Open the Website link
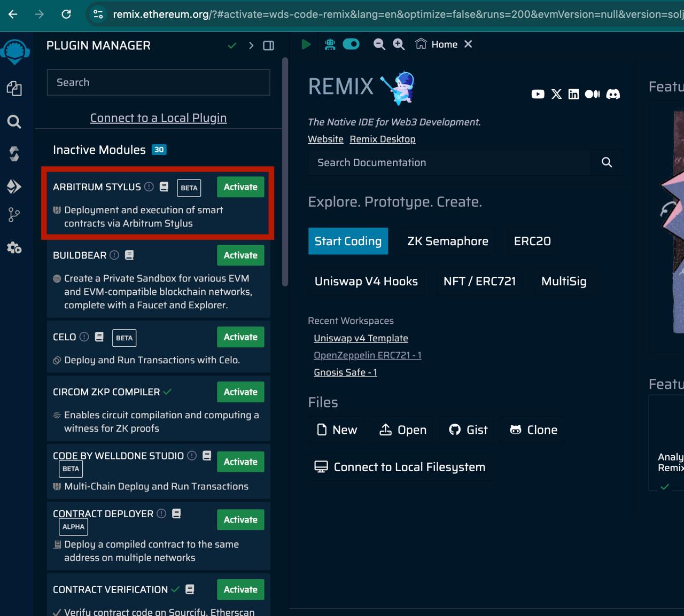 [x=325, y=139]
